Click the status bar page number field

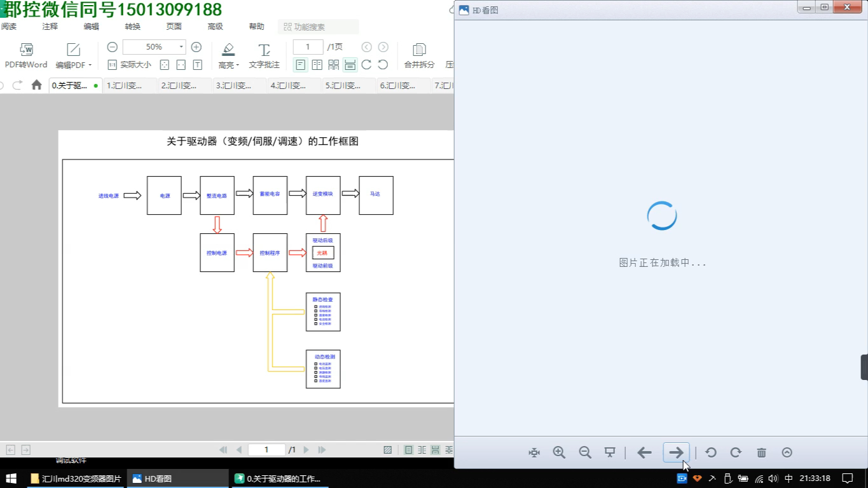tap(266, 450)
